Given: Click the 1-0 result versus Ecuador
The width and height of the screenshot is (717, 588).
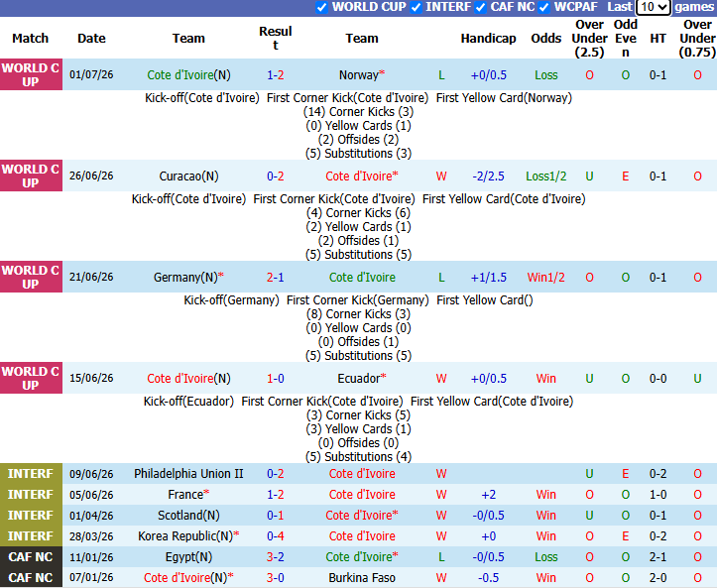Looking at the screenshot, I should (x=276, y=378).
